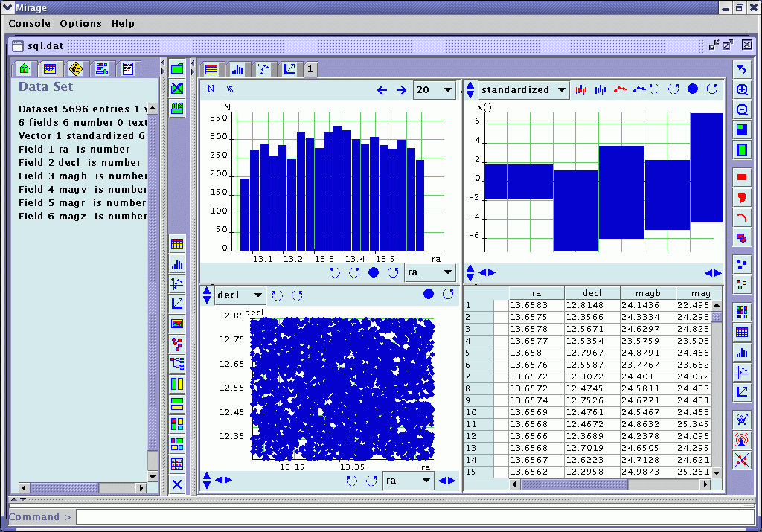This screenshot has width=762, height=532.
Task: Click the decl column header in table
Action: [x=592, y=293]
